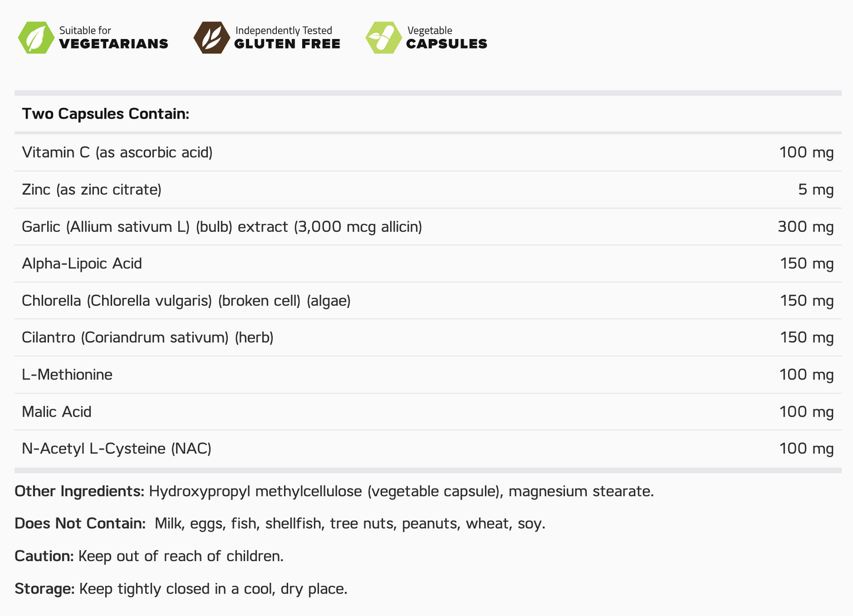
Task: Select the Zinc (as zinc citrate) ingredient
Action: click(x=91, y=190)
